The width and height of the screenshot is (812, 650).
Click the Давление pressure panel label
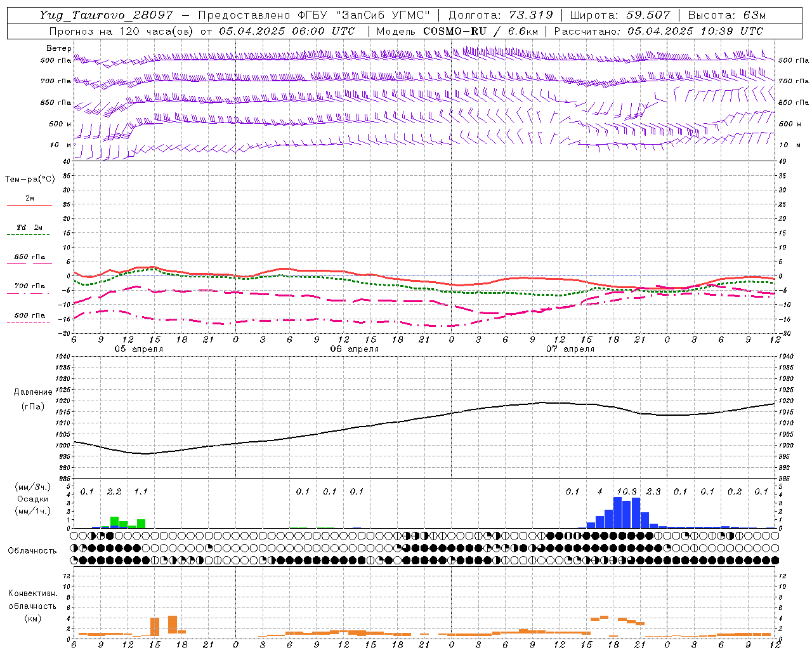(x=33, y=392)
